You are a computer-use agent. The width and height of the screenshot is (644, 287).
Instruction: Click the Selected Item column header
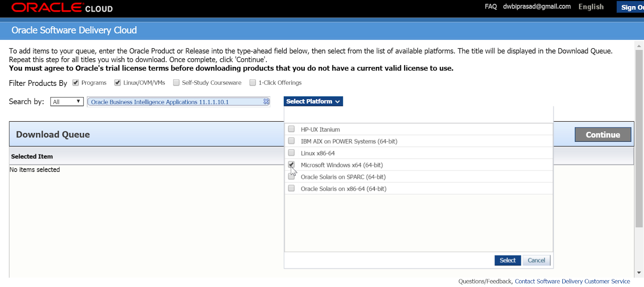pos(32,156)
